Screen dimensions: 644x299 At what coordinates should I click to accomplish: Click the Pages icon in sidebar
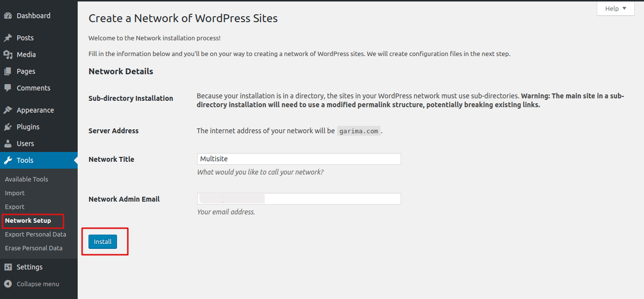[8, 71]
